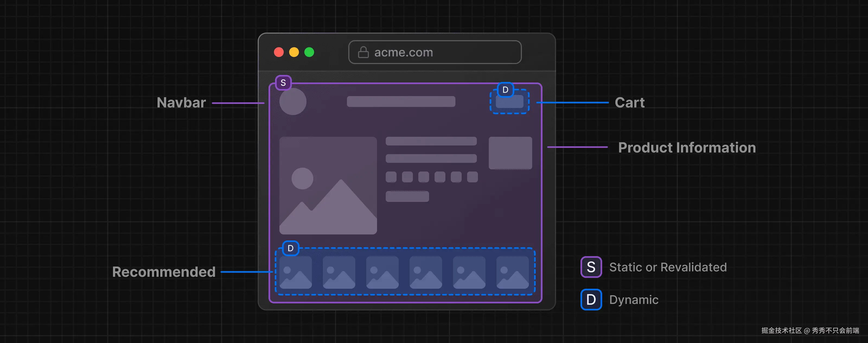Image resolution: width=868 pixels, height=343 pixels.
Task: Click the D icon in the legend
Action: coord(591,300)
